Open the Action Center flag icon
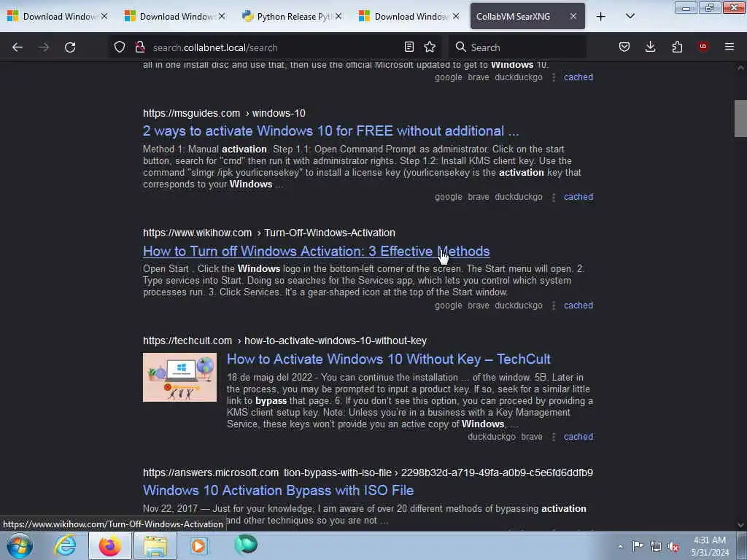 point(638,546)
